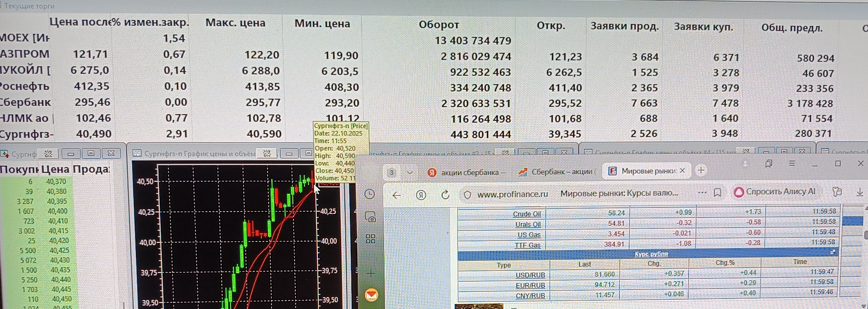Click the 40,400 price in order book
The height and width of the screenshot is (309, 868).
57,211
